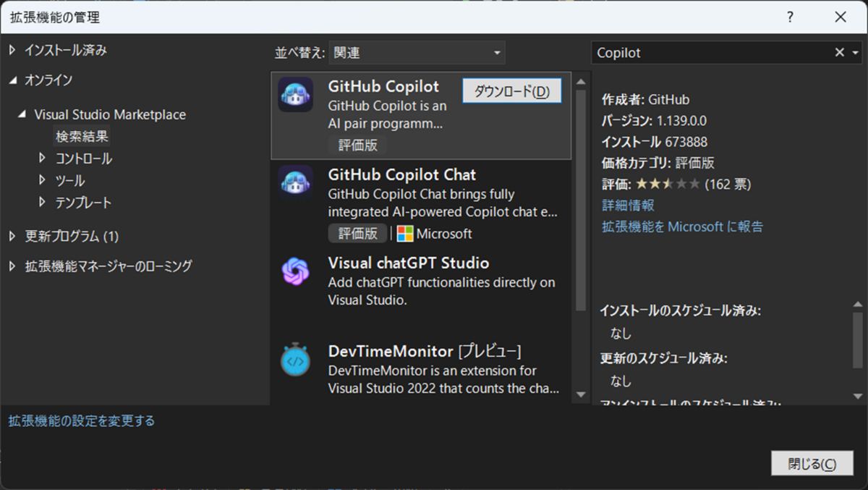
Task: Click the Microsoft publisher name under Copilot Chat
Action: [444, 234]
